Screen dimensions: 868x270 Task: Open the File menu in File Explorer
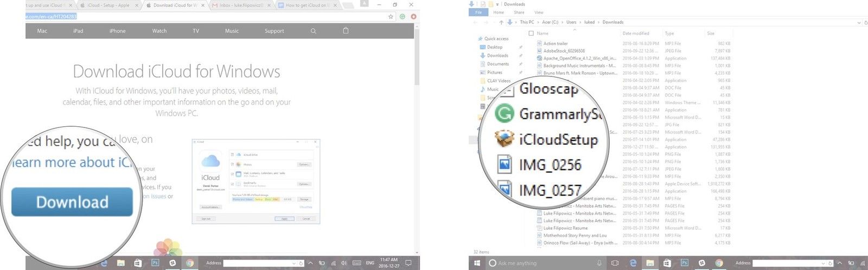click(x=478, y=12)
